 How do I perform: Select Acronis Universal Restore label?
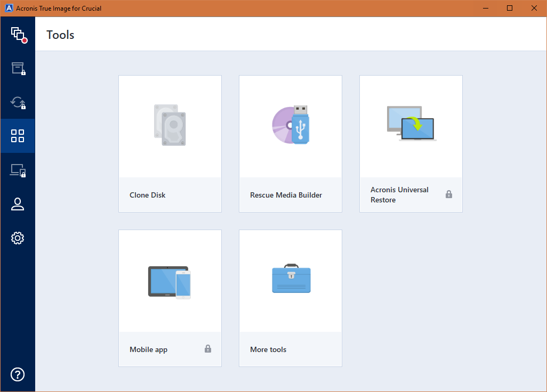tap(399, 195)
